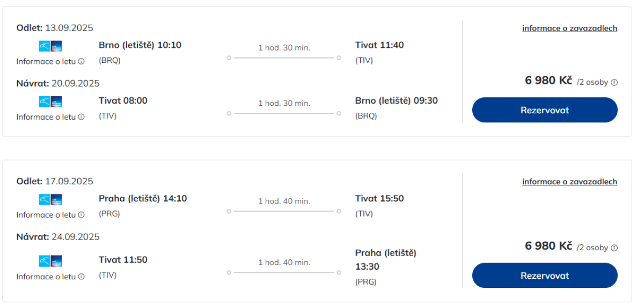This screenshot has height=304, width=644.
Task: Click 1 hod. 40 min. duration line of Praha return
Action: [x=284, y=272]
